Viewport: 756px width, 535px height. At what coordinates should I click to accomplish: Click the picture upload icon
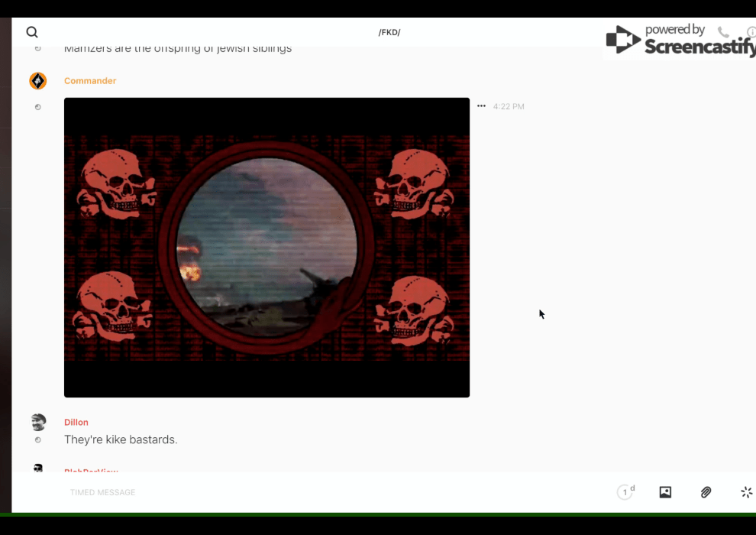coord(665,492)
